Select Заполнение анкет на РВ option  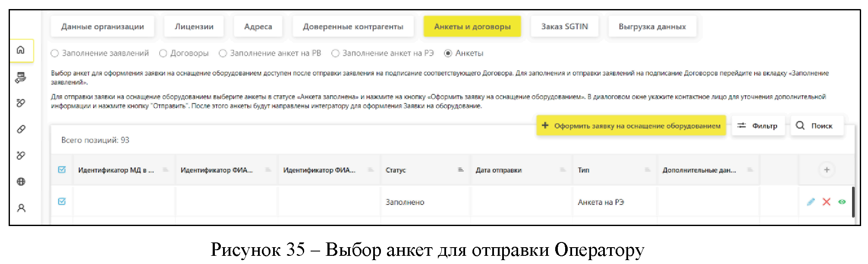[x=223, y=53]
